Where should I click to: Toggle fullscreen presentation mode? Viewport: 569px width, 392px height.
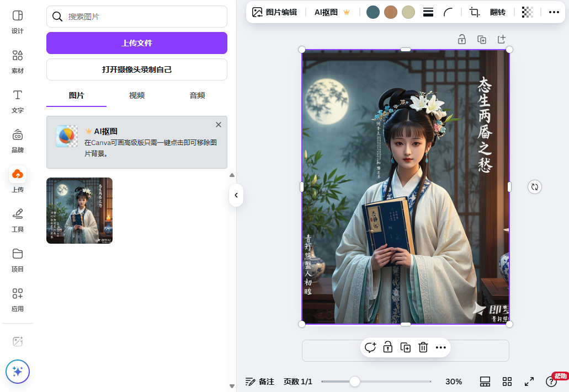[529, 382]
